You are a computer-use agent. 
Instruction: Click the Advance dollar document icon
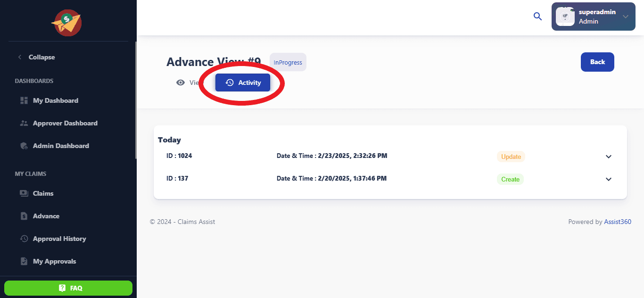[24, 216]
